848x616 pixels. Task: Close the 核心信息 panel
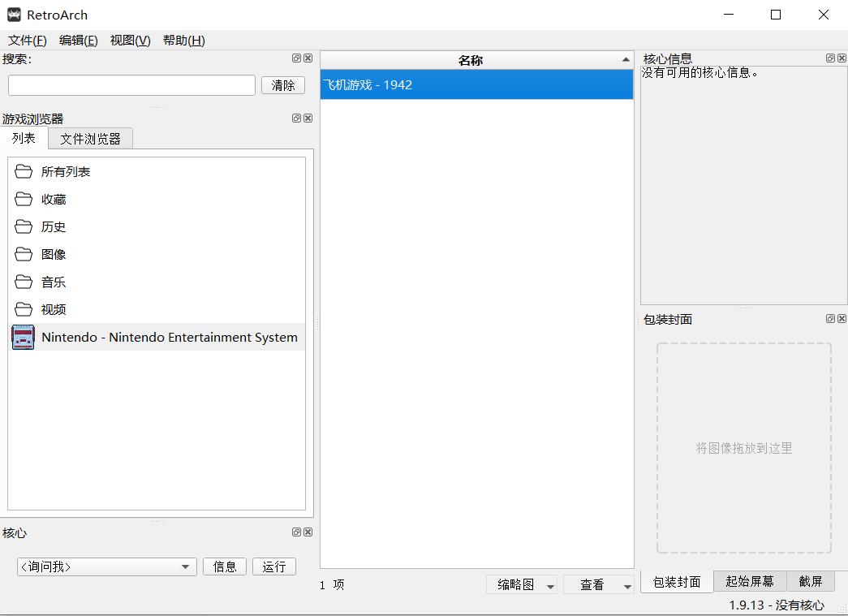point(841,58)
